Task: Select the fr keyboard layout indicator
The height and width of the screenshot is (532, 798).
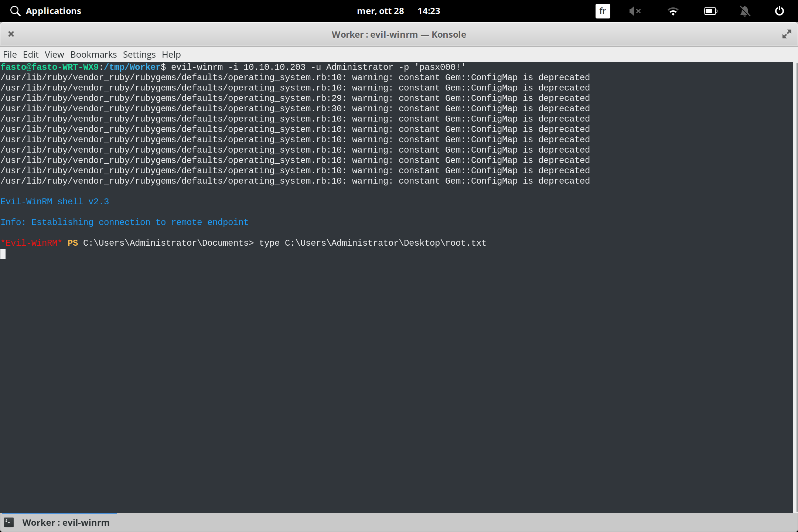Action: coord(602,11)
